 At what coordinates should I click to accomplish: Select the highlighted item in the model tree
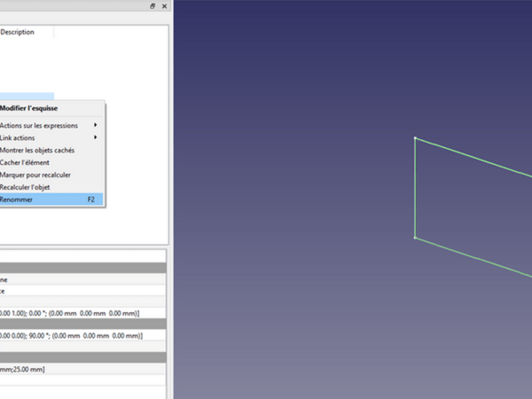click(x=27, y=95)
